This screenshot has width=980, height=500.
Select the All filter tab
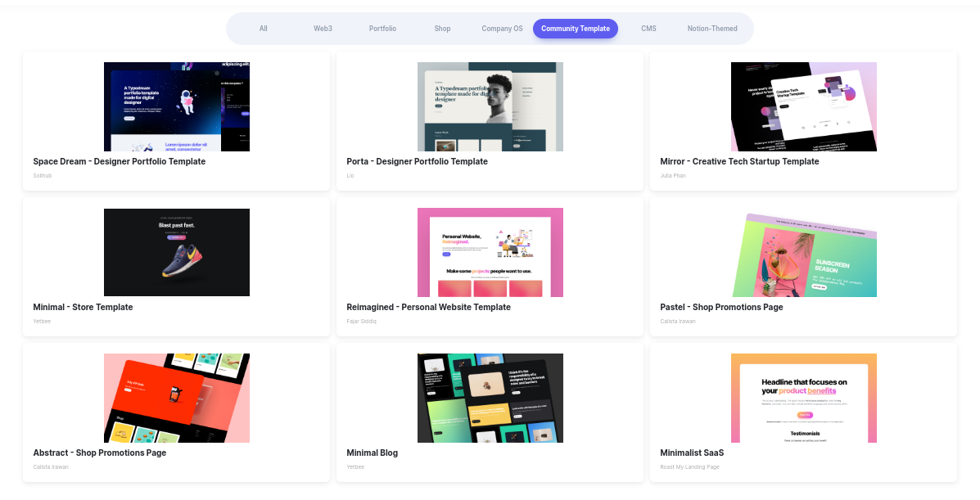pos(263,29)
